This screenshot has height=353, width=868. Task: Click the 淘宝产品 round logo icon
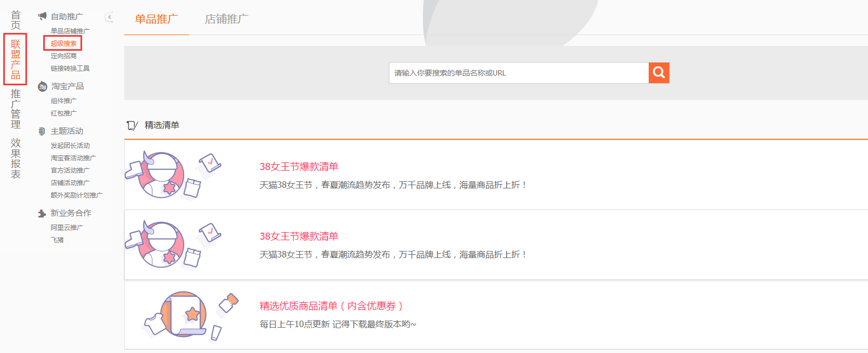[42, 86]
